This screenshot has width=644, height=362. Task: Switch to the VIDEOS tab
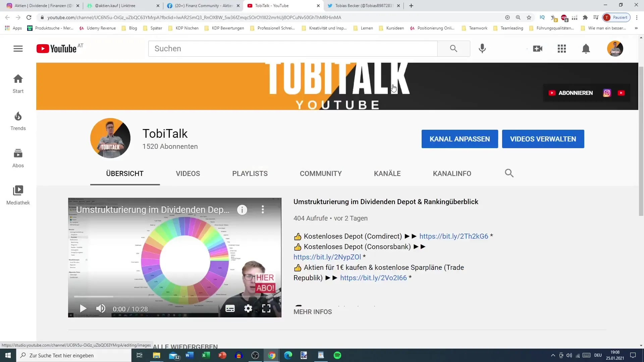pos(188,174)
